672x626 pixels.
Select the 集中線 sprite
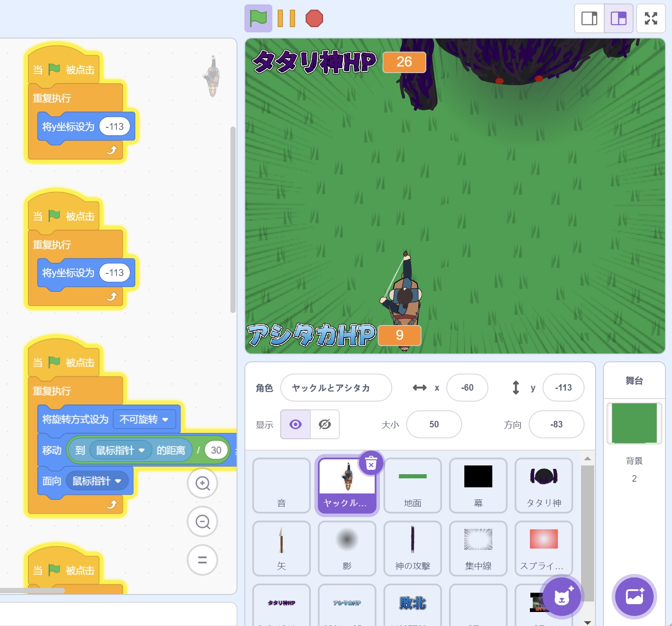(x=478, y=549)
